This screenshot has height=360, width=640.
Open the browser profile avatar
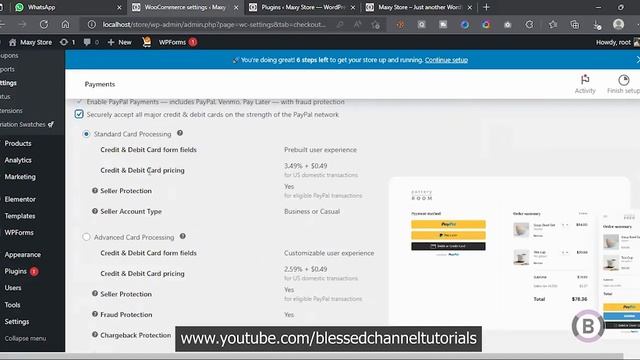(618, 24)
